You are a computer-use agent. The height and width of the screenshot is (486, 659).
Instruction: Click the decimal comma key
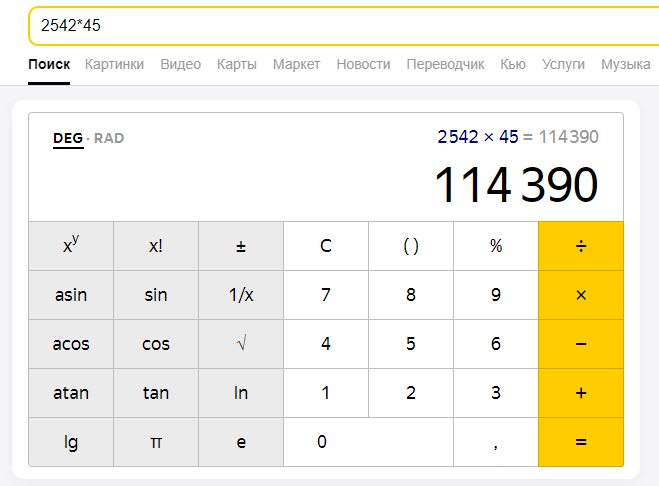[496, 442]
